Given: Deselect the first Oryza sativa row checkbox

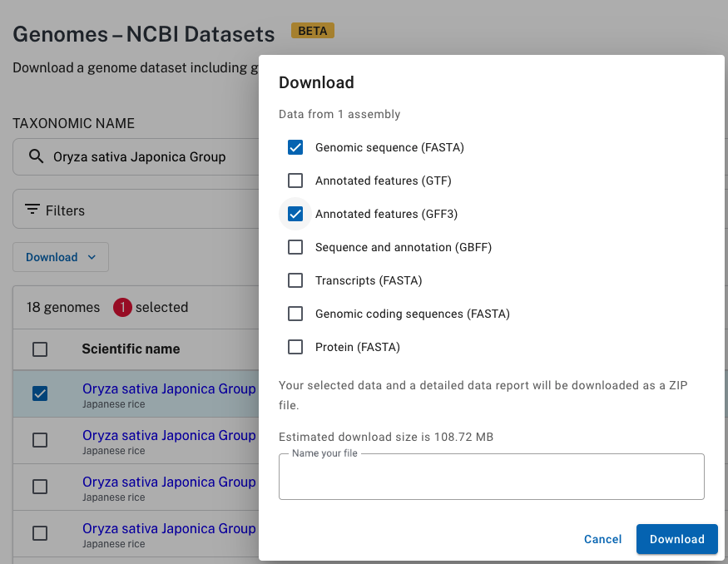Looking at the screenshot, I should [40, 393].
